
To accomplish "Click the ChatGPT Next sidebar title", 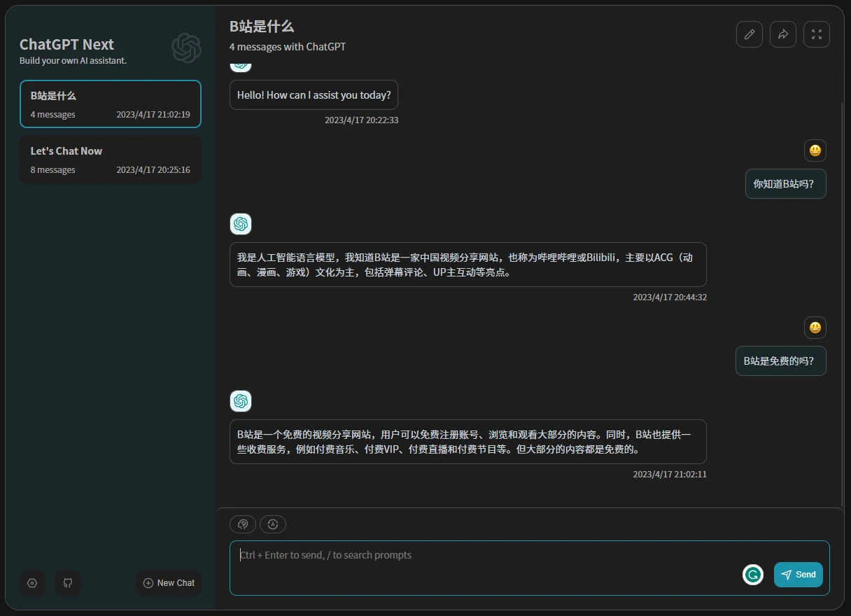I will pyautogui.click(x=66, y=44).
